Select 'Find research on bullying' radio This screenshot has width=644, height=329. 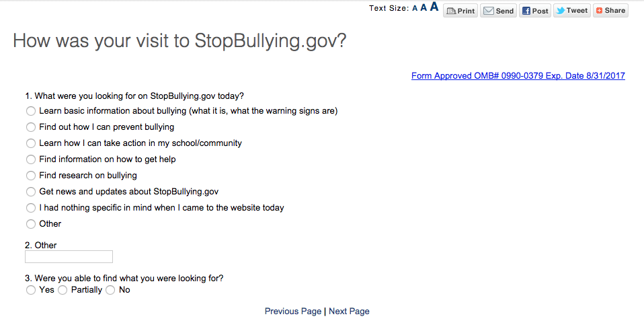[x=31, y=176]
